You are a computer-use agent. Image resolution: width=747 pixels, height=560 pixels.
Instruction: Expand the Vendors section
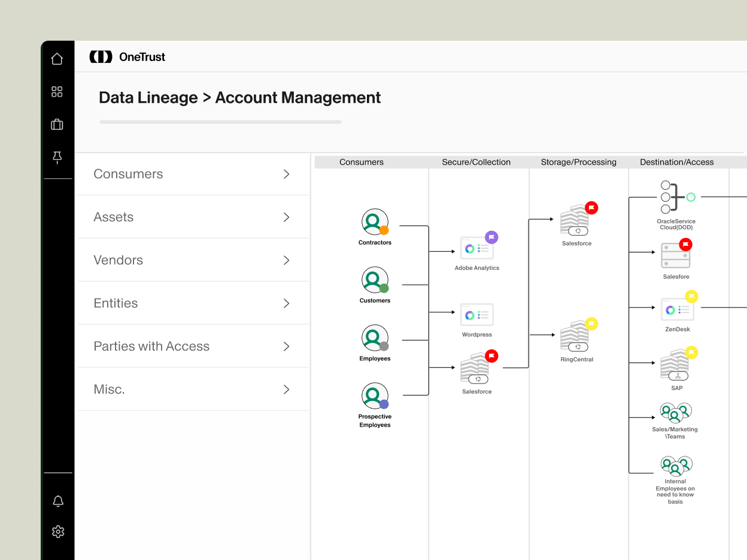[x=193, y=260]
